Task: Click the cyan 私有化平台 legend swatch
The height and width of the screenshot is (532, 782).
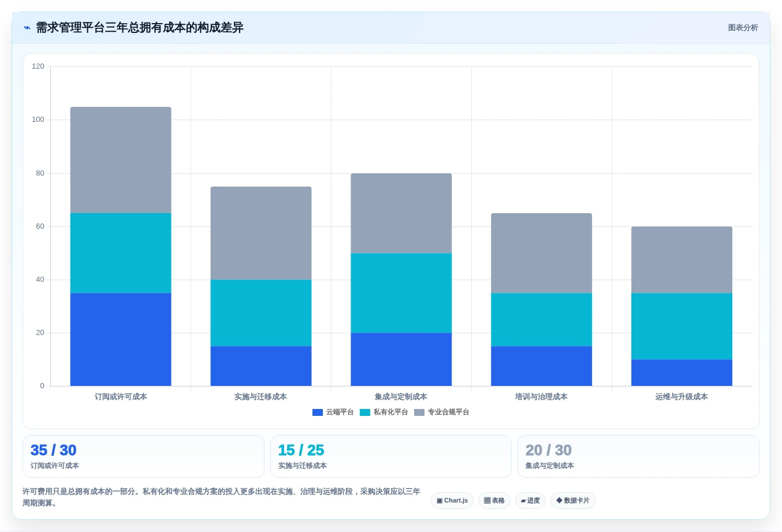Action: click(x=365, y=412)
